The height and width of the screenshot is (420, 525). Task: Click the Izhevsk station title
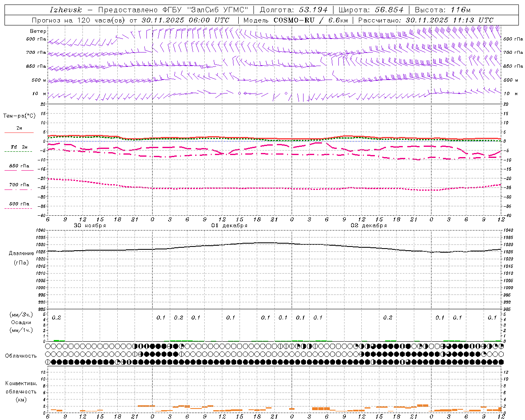[66, 10]
